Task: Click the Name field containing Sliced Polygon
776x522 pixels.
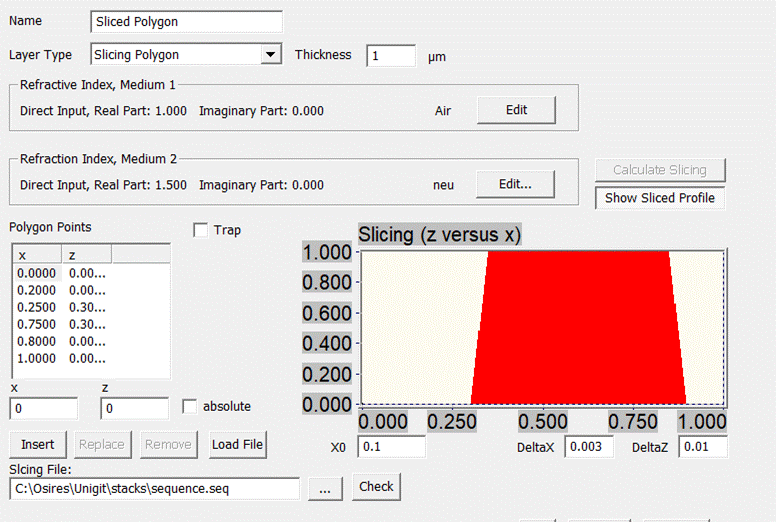Action: [186, 22]
